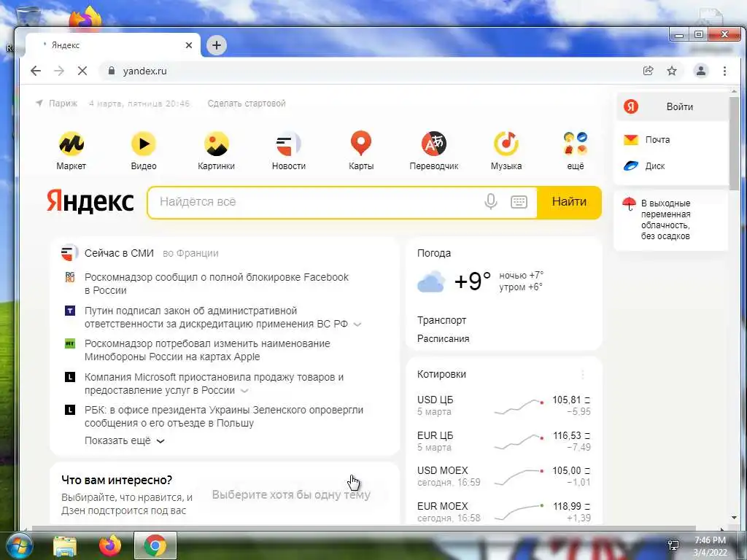Open the Погода weather heading

(434, 253)
